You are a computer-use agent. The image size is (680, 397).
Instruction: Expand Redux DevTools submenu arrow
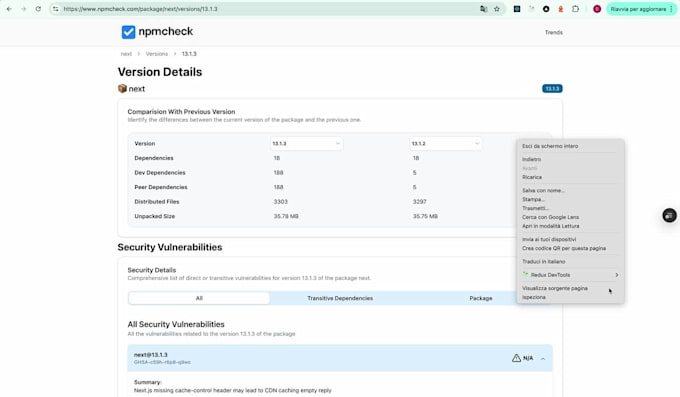pos(617,275)
